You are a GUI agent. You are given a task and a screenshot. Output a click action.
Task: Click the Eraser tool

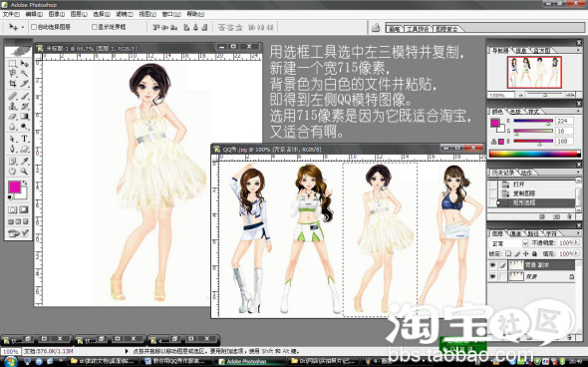(12, 117)
